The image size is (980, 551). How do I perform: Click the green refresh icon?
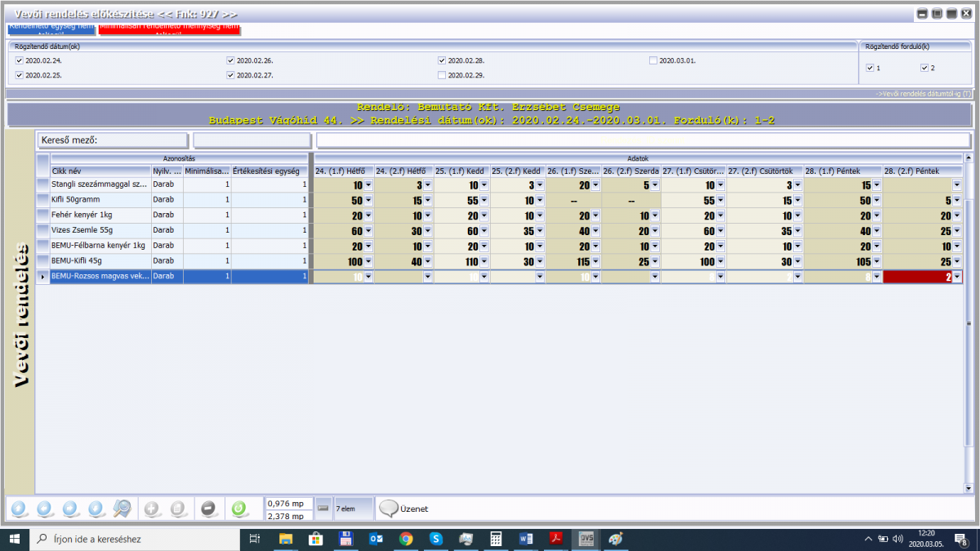point(239,509)
